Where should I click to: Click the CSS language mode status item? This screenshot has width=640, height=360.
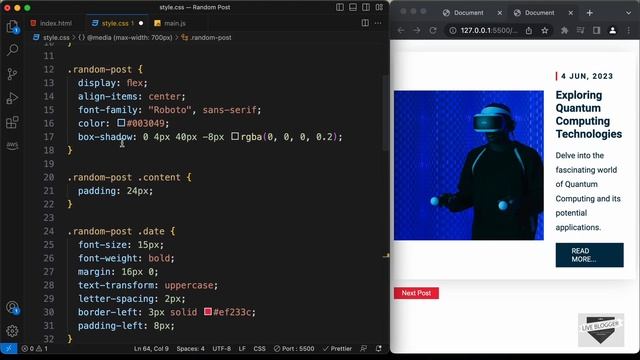point(260,349)
